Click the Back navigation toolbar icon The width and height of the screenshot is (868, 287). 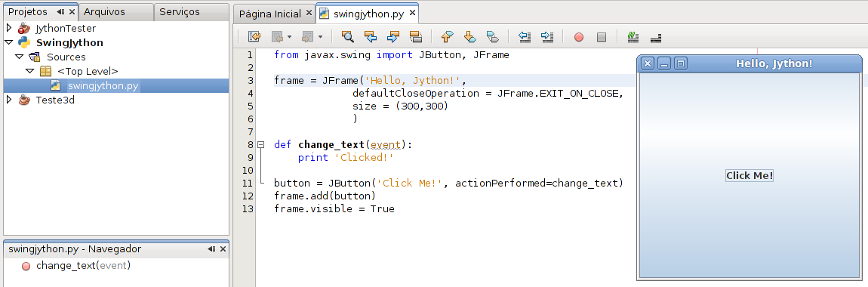point(277,37)
